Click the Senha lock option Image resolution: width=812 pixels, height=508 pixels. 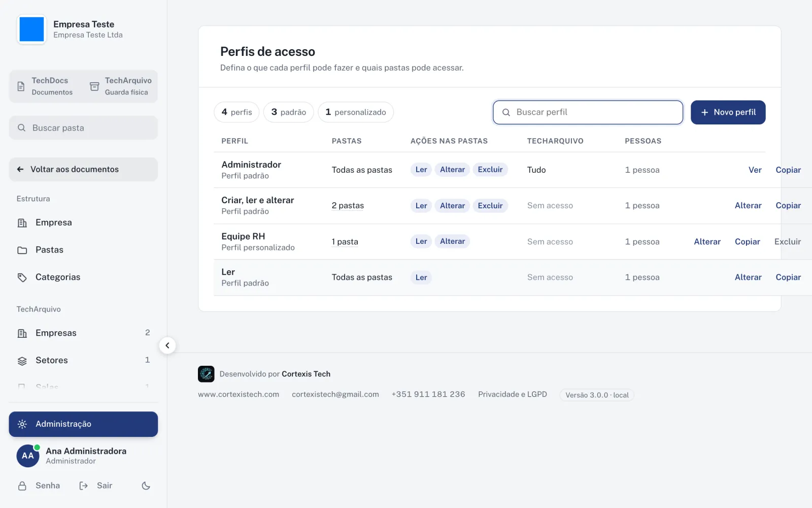click(x=39, y=486)
